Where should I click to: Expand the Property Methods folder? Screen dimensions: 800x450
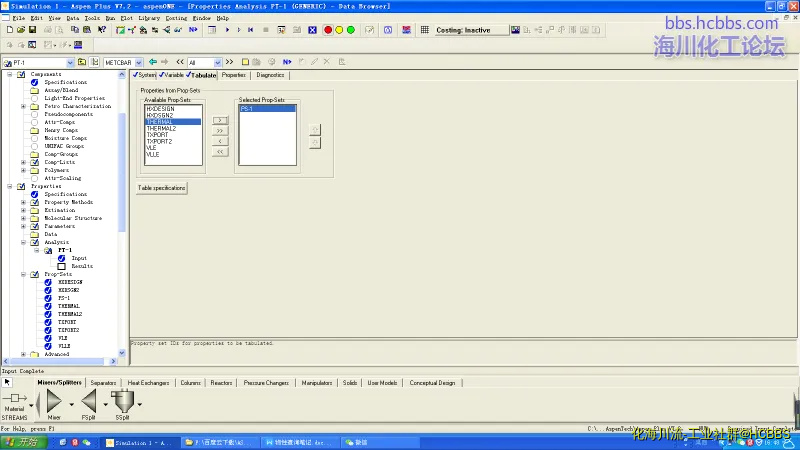[x=23, y=202]
